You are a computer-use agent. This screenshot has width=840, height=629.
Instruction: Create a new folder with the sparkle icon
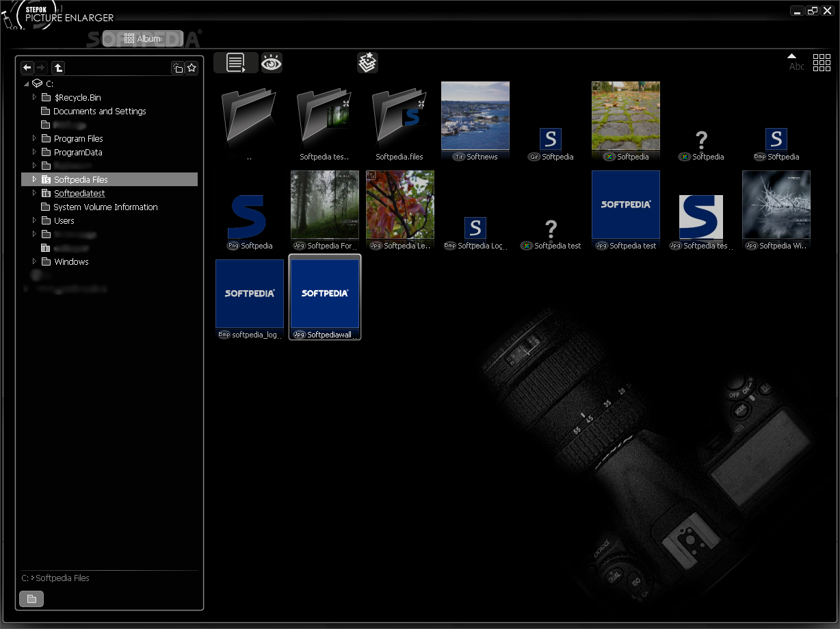coord(178,67)
